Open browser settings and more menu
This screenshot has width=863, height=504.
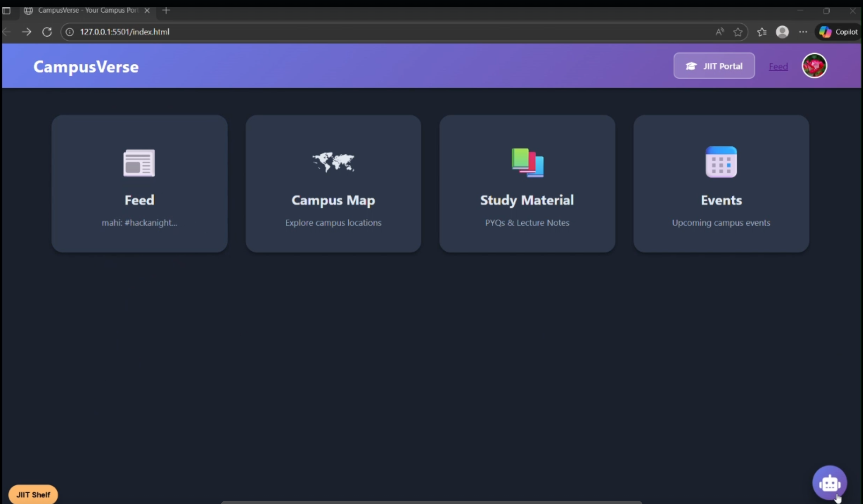[x=803, y=32]
